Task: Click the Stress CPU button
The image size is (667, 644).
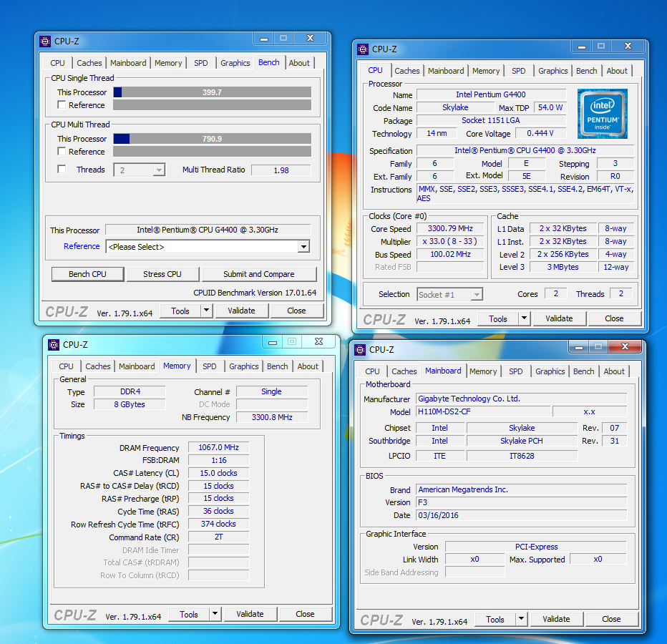Action: pos(162,274)
